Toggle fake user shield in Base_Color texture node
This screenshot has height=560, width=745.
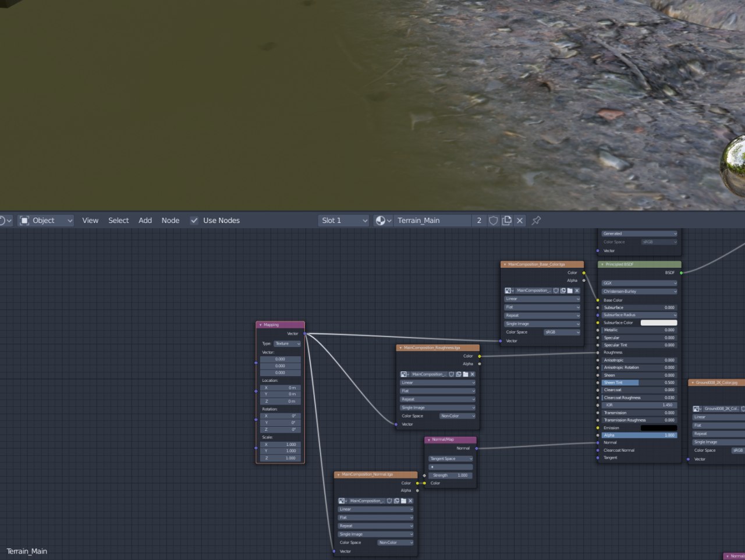tap(556, 290)
